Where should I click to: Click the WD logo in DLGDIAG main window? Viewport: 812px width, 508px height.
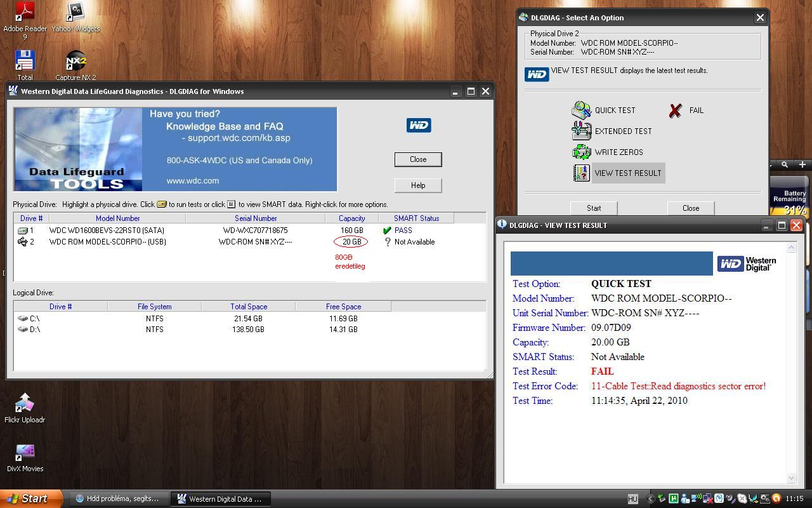[x=419, y=125]
